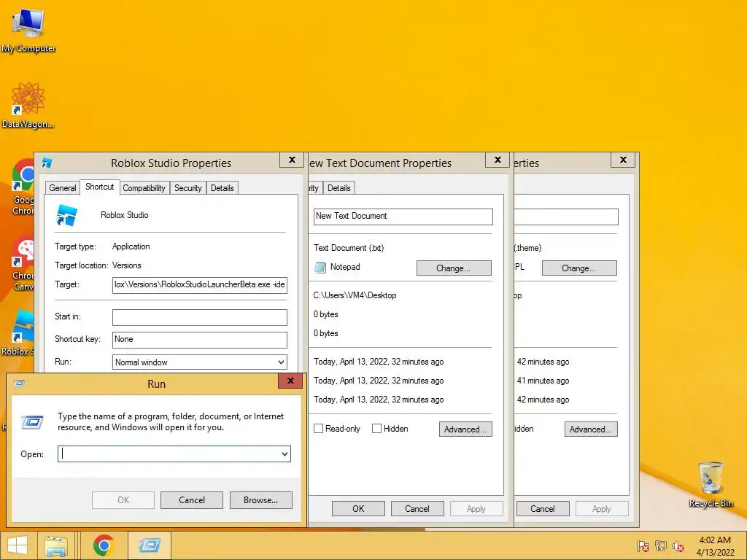Click the Windows Start button

[18, 545]
